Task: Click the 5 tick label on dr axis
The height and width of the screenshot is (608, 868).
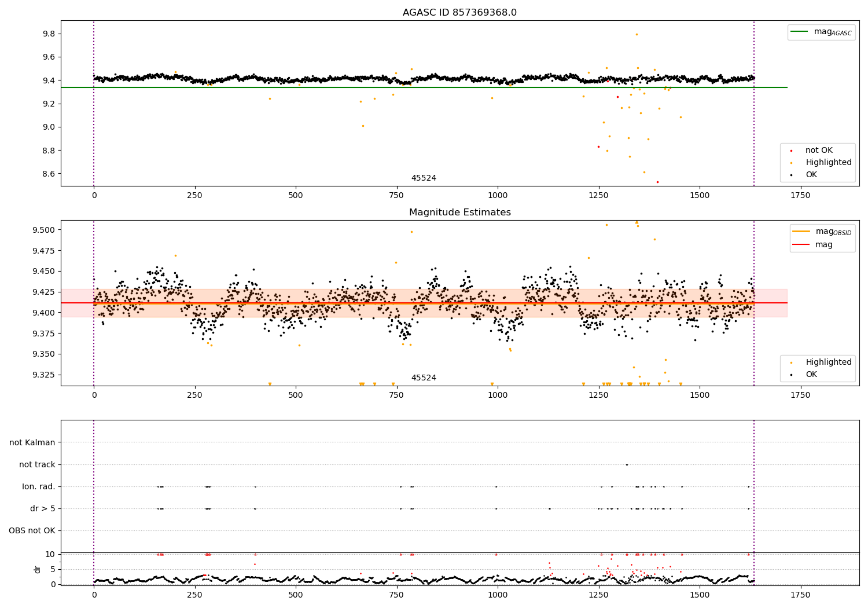Action: coord(53,569)
